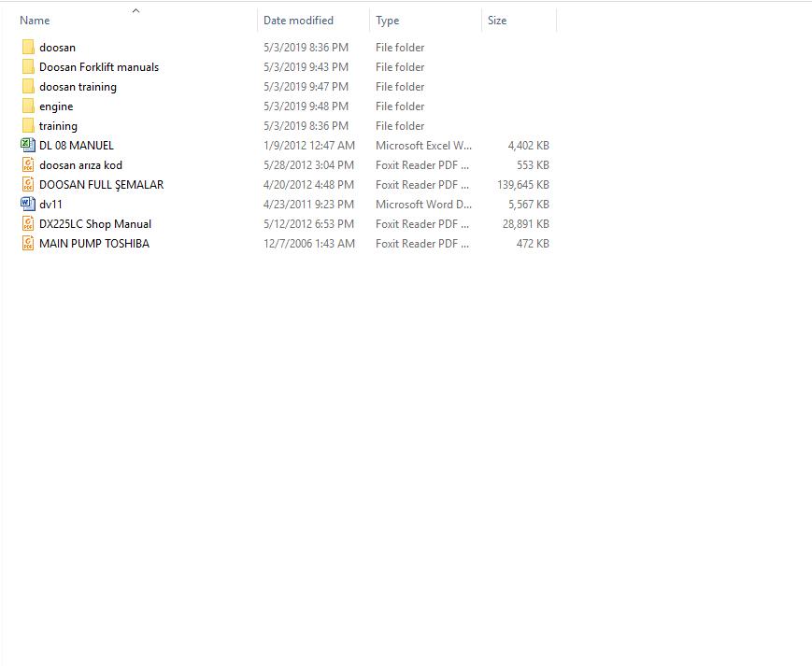Select the folder name 'doosan'
The height and width of the screenshot is (666, 812).
click(x=58, y=47)
